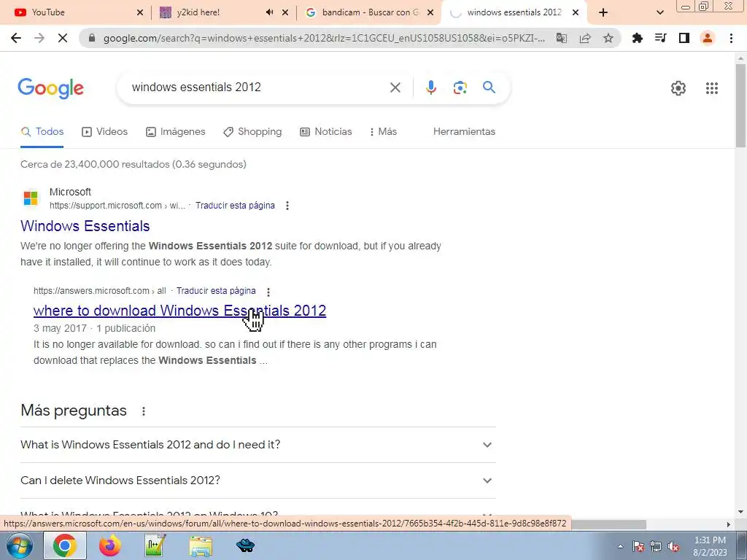This screenshot has height=560, width=747.
Task: Click the Microsoft site name in the first result
Action: click(70, 192)
